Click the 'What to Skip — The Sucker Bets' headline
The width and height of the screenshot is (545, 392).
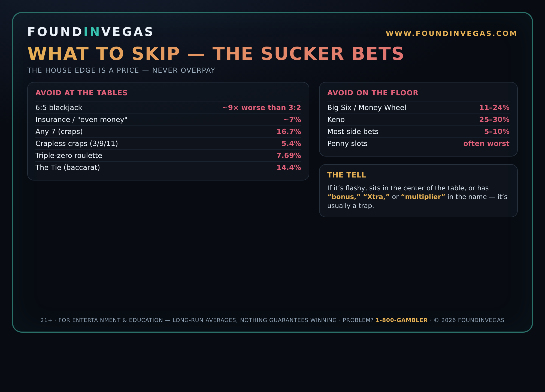216,54
